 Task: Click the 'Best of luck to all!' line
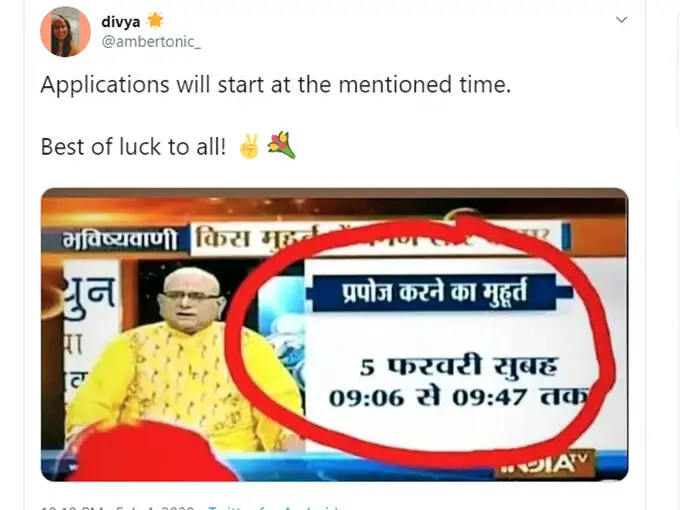[x=134, y=147]
